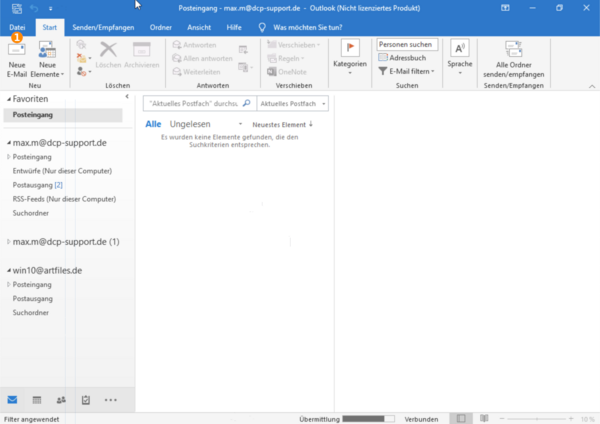Open the Regeln dropdown
The height and width of the screenshot is (424, 600).
[x=285, y=58]
